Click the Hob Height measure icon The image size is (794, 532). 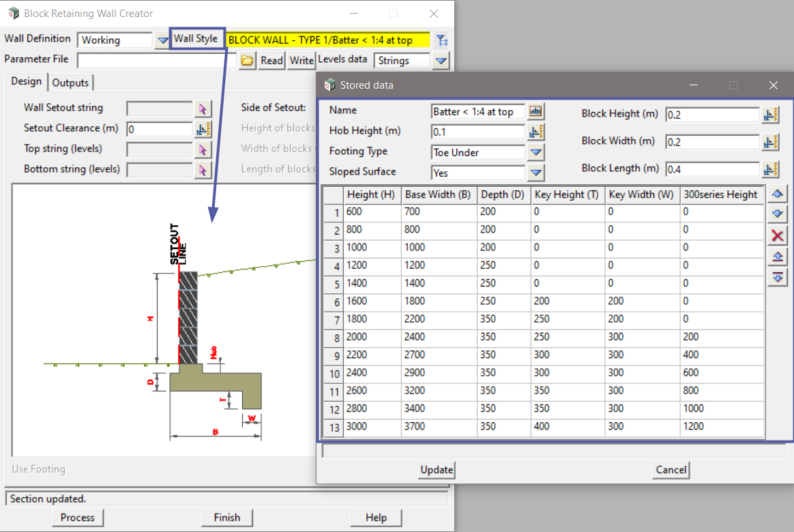pos(535,132)
